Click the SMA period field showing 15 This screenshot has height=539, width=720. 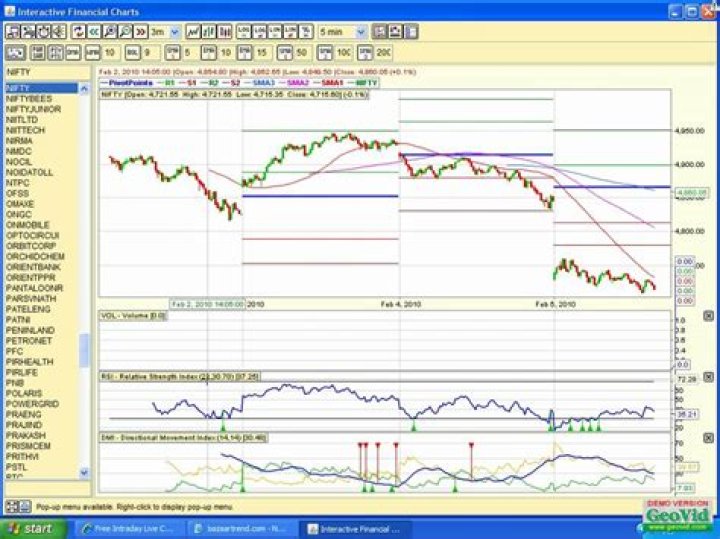(262, 53)
